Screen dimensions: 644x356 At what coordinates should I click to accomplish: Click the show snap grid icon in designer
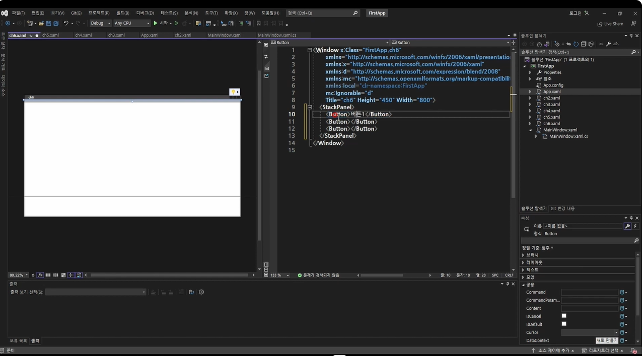click(48, 275)
